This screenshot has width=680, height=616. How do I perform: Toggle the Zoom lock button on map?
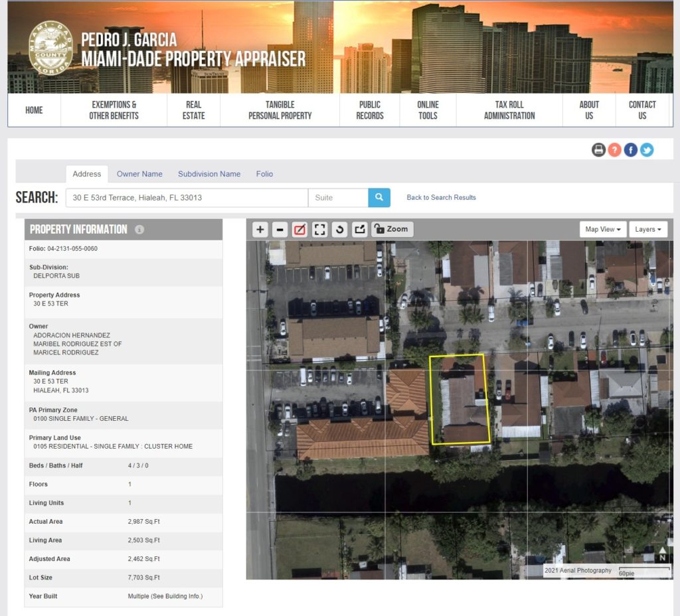pos(392,230)
